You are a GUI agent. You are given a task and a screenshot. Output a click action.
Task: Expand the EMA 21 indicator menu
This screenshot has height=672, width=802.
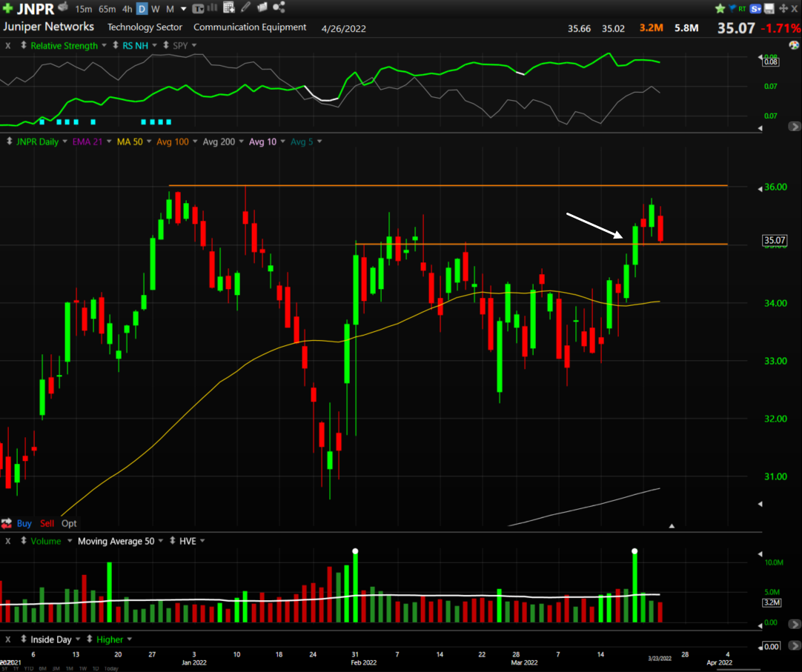pyautogui.click(x=109, y=142)
